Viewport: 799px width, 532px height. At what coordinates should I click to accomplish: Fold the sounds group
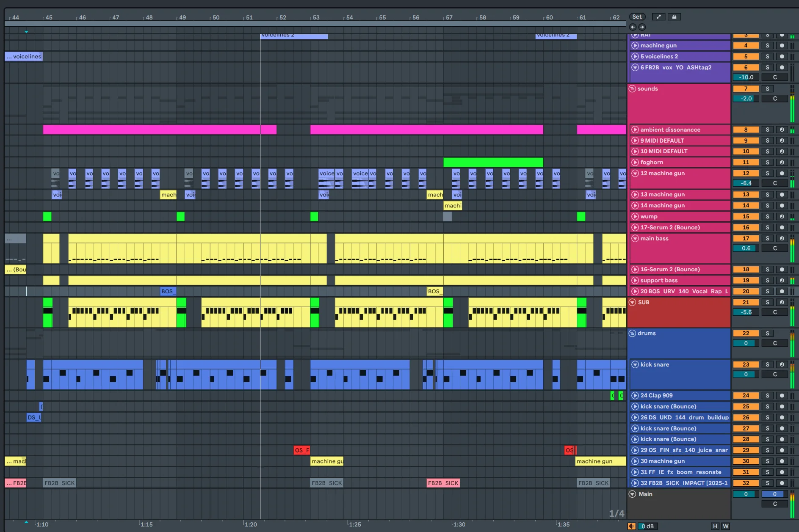coord(633,89)
